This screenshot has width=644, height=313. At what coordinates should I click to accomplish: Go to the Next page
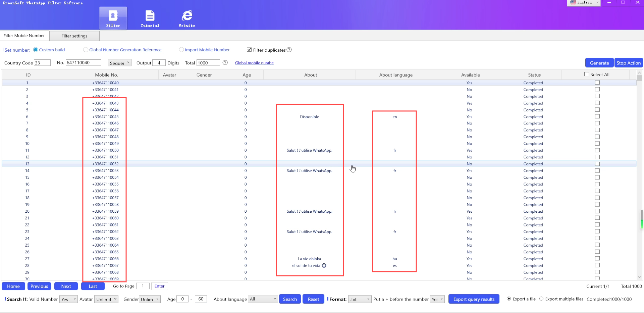(x=66, y=286)
